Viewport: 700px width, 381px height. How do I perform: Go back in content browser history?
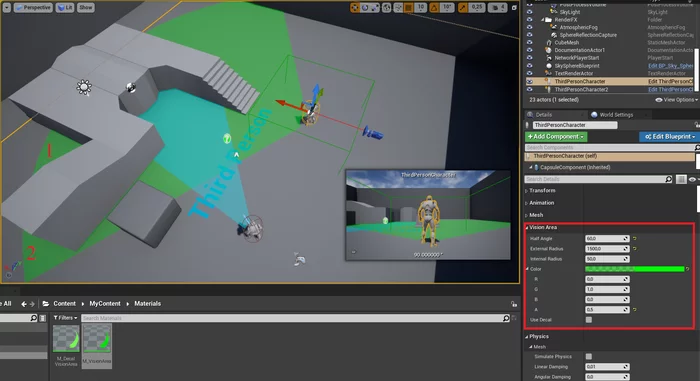tap(24, 304)
